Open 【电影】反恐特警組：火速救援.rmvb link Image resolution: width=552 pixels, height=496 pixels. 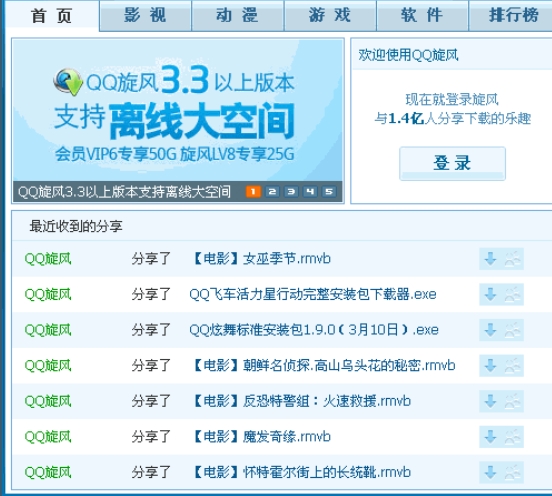point(301,401)
